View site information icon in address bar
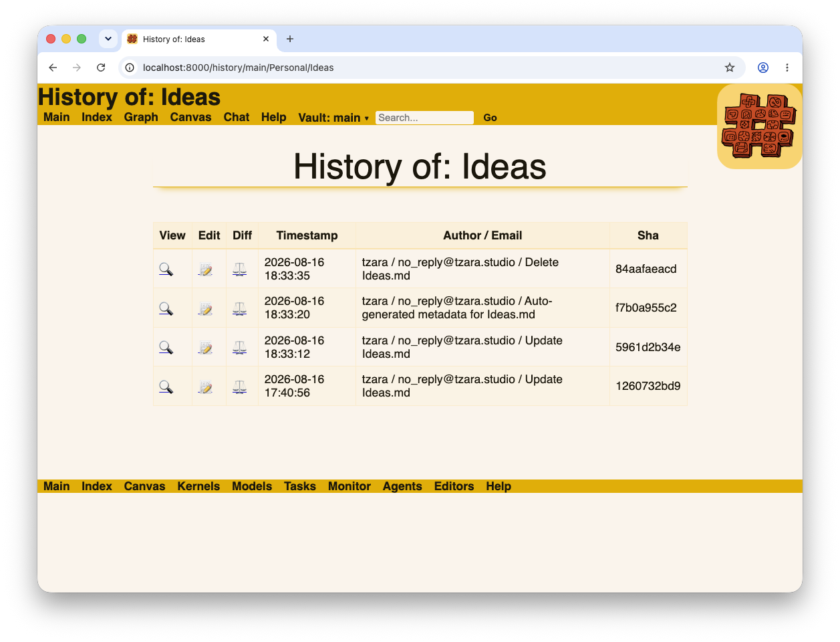The image size is (840, 642). [x=130, y=68]
